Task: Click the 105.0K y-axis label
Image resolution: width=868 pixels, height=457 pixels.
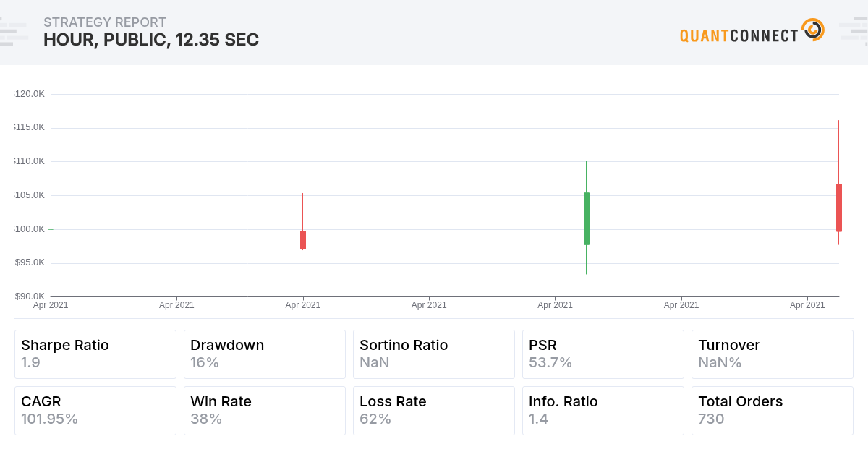Action: (x=30, y=195)
